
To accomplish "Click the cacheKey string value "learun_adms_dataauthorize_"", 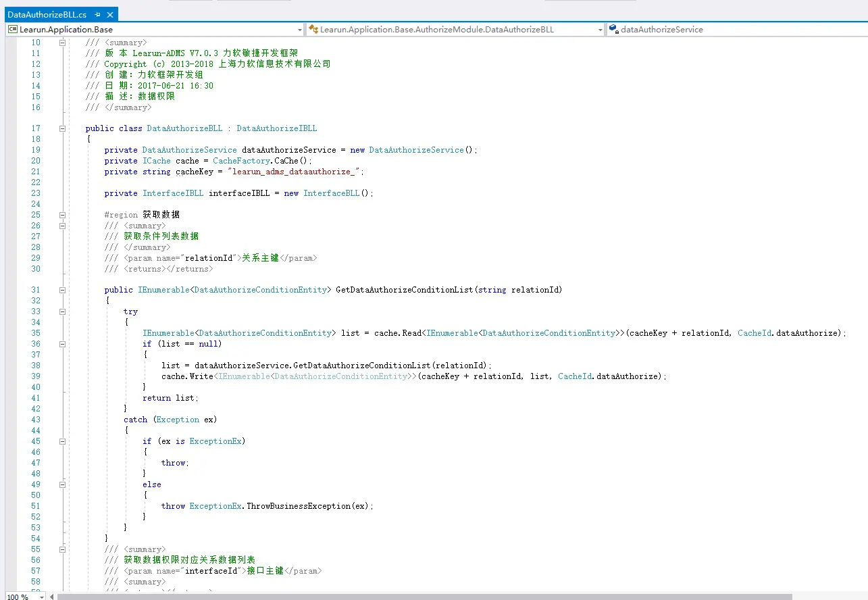I will 295,172.
